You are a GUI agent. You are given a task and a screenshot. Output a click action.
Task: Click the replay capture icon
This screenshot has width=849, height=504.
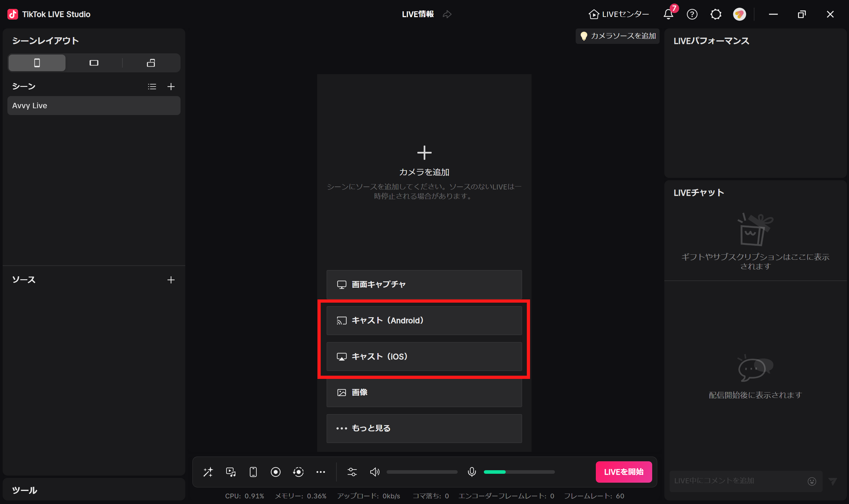pos(298,472)
